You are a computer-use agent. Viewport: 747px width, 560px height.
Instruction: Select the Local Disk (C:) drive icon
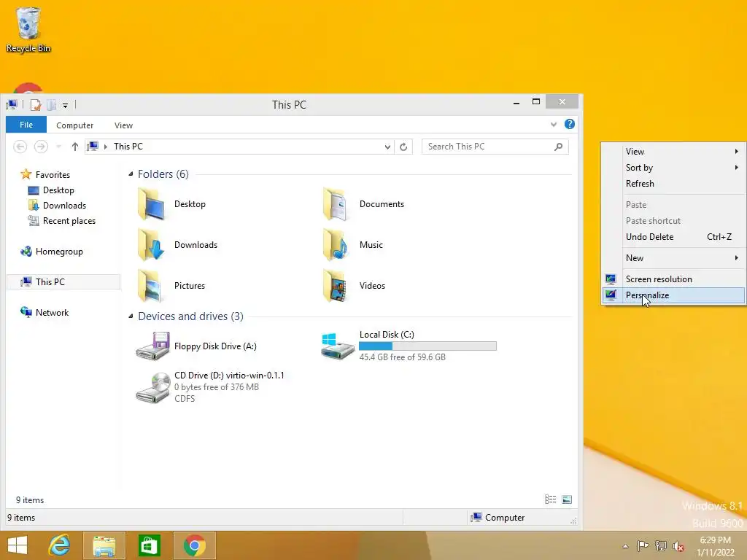(337, 346)
